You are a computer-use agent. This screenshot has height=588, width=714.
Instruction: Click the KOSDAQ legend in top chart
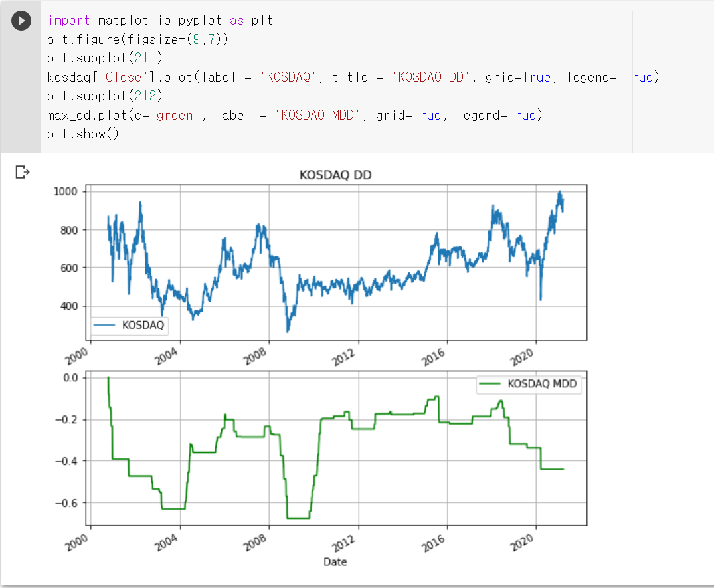click(x=130, y=325)
